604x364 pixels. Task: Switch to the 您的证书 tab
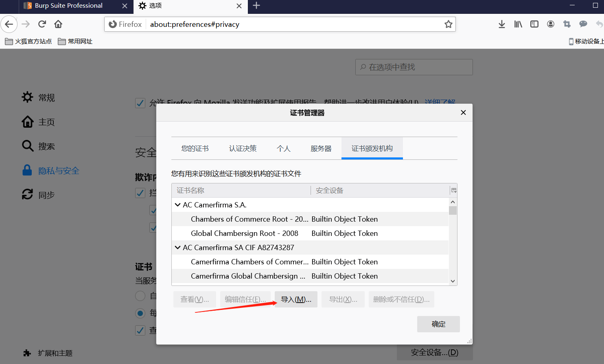click(195, 148)
